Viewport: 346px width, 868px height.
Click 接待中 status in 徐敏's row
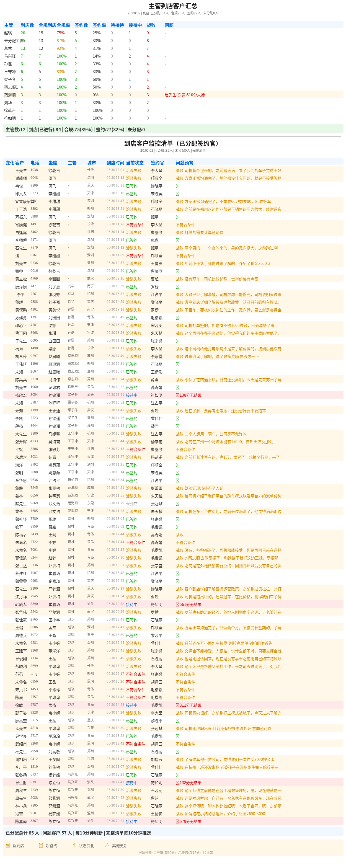pyautogui.click(x=132, y=705)
